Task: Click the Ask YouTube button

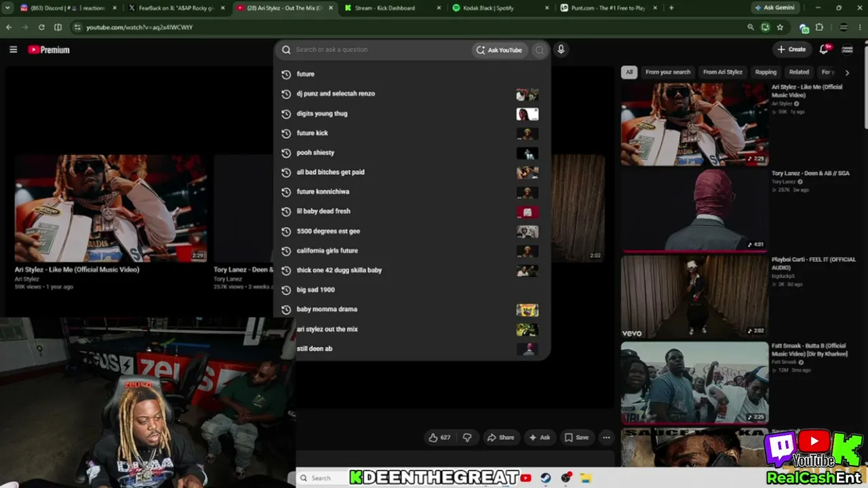Action: [x=500, y=49]
